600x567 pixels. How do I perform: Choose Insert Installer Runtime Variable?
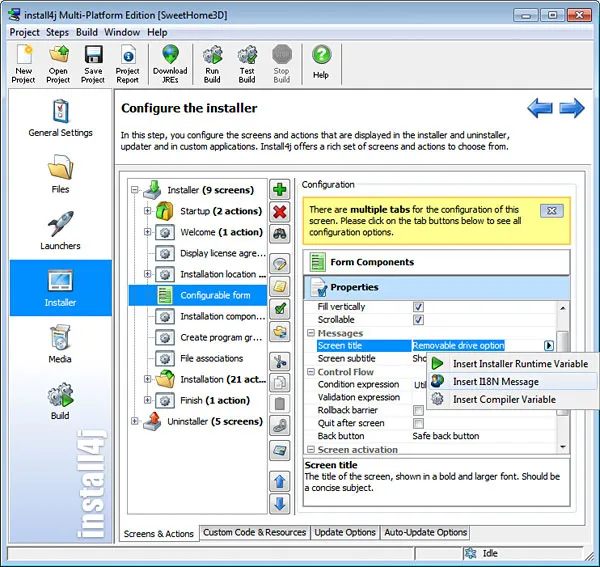[x=512, y=363]
